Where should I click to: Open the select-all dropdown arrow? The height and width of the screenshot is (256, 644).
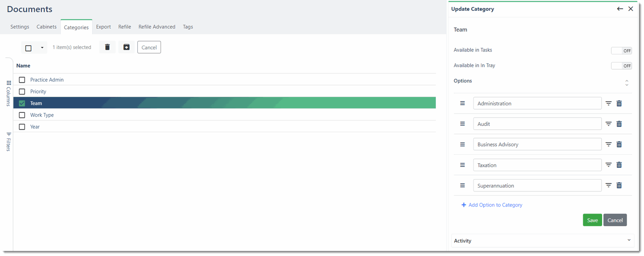[42, 47]
